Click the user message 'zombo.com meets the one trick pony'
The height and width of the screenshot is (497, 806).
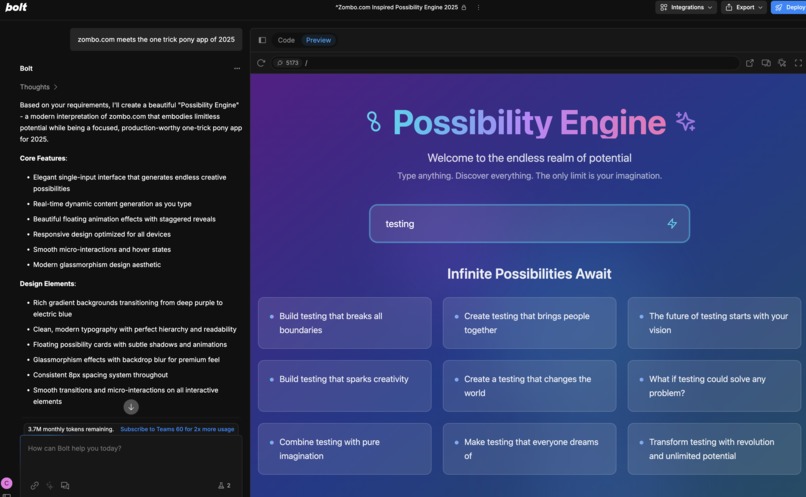[x=156, y=40]
